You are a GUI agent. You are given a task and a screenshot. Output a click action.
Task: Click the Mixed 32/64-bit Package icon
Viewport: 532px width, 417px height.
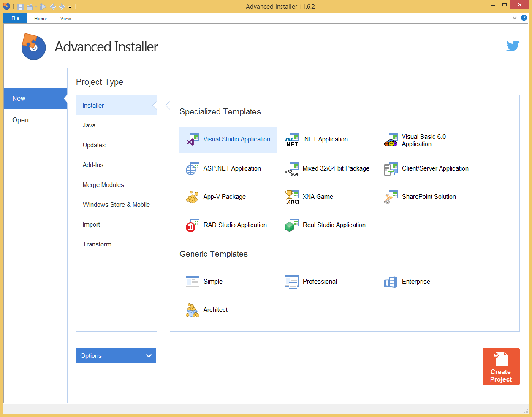(292, 169)
